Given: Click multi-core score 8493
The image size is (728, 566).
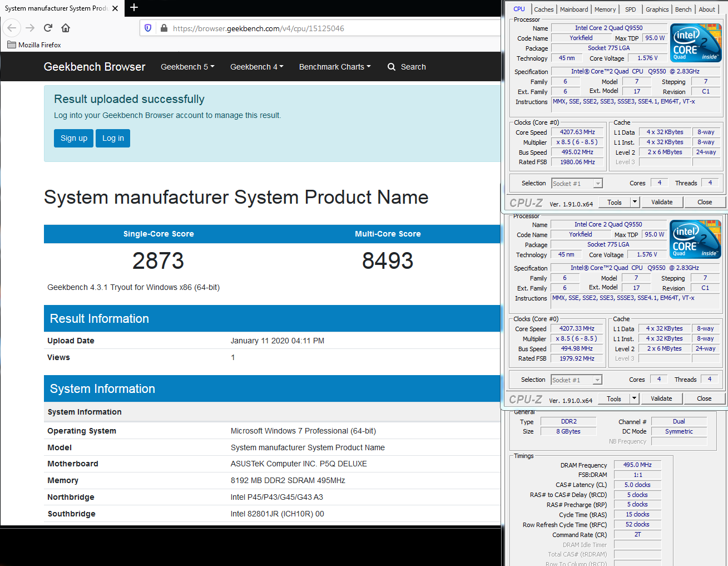Looking at the screenshot, I should click(x=388, y=260).
